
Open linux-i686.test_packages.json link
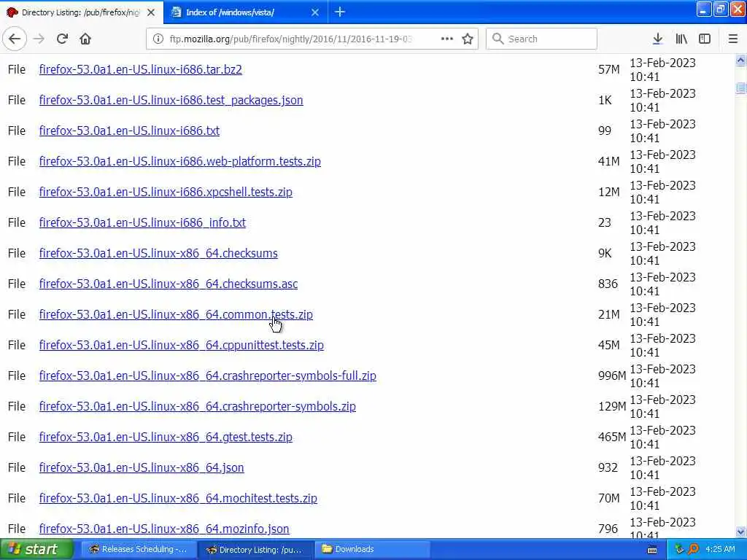[x=171, y=100]
